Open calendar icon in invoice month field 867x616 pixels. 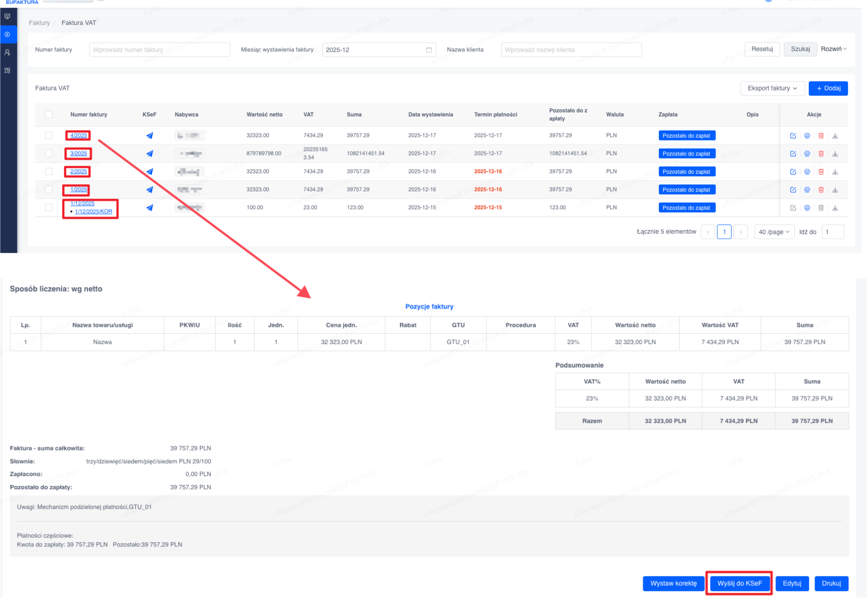click(x=429, y=50)
